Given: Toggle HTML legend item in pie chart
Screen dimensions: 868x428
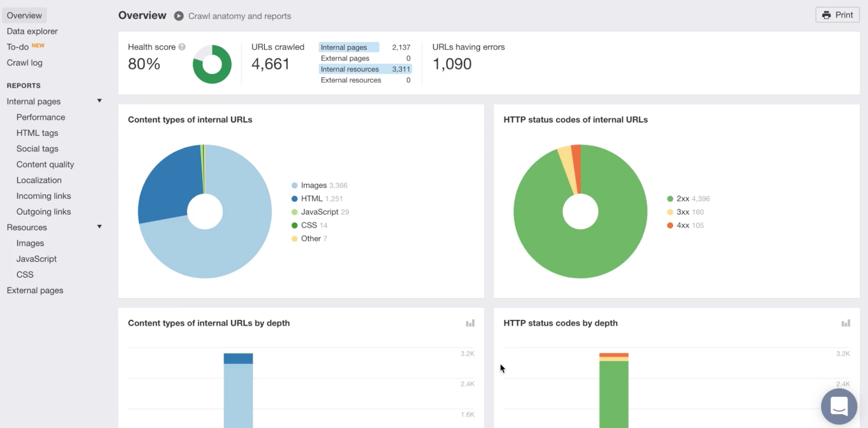Looking at the screenshot, I should point(311,199).
